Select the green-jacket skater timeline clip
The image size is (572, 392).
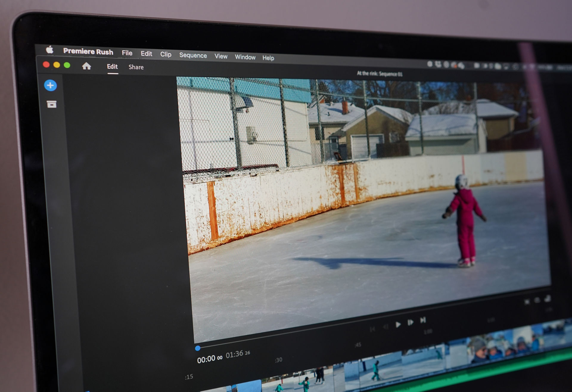pos(376,369)
